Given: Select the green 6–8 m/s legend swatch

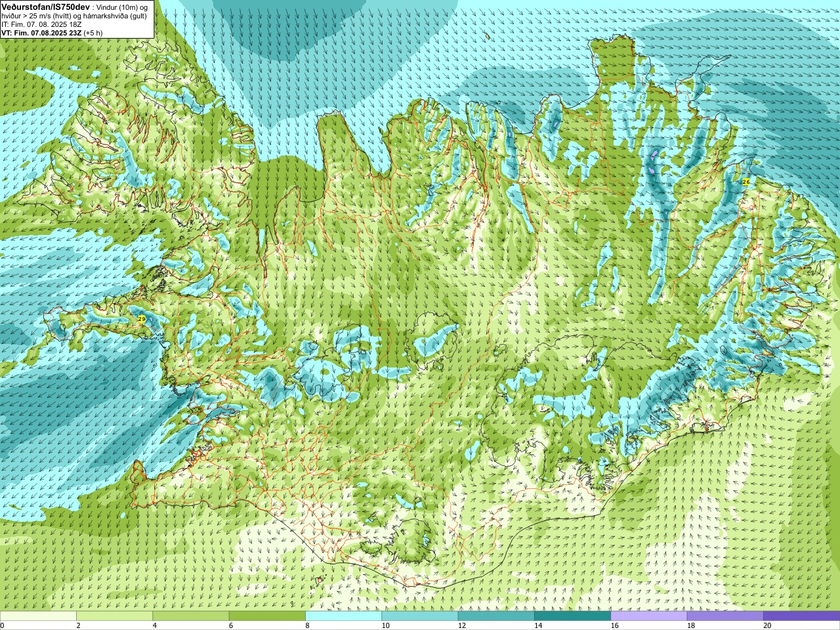Looking at the screenshot, I should pos(267,616).
